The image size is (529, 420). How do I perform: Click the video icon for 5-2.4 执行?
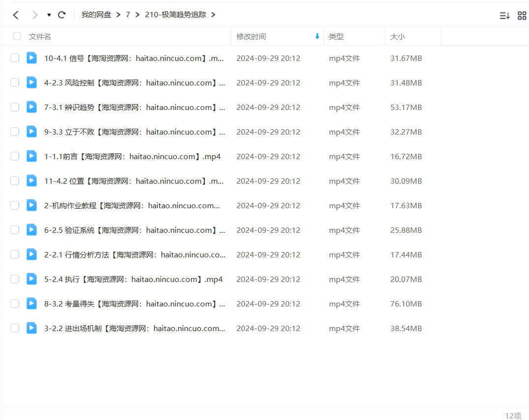tap(32, 279)
